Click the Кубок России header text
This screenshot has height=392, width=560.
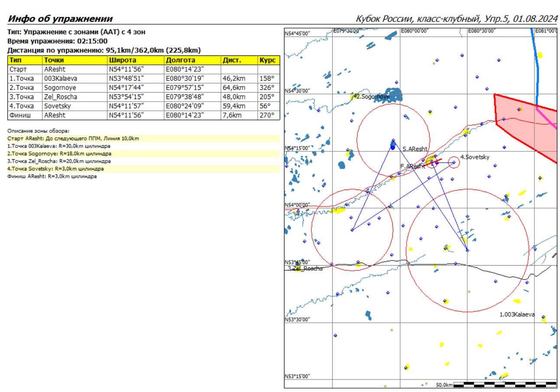[456, 19]
